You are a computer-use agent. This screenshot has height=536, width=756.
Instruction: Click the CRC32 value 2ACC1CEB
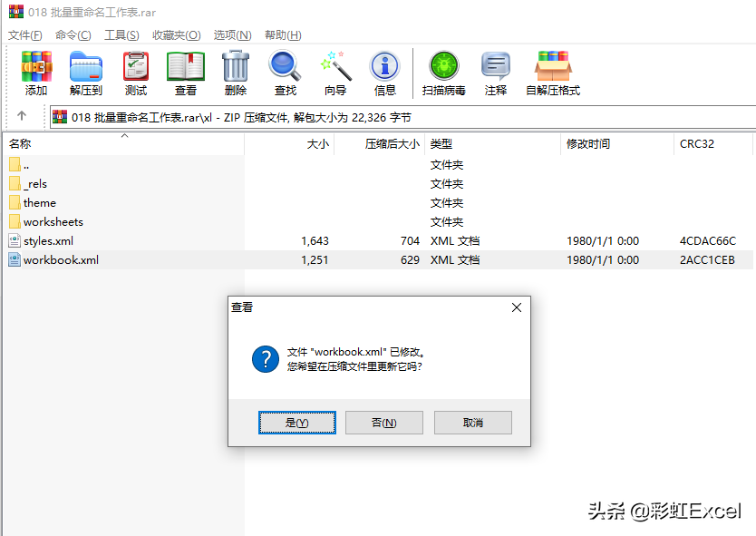[x=707, y=260]
